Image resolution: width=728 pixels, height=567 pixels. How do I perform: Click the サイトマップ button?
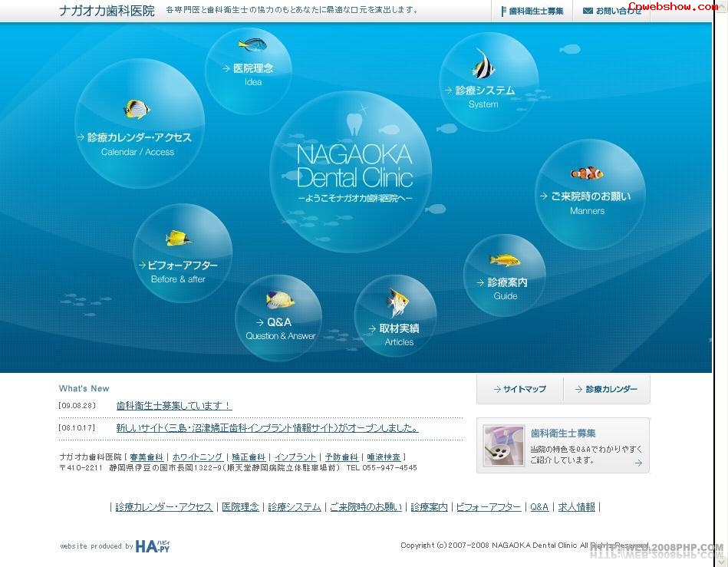pos(520,389)
